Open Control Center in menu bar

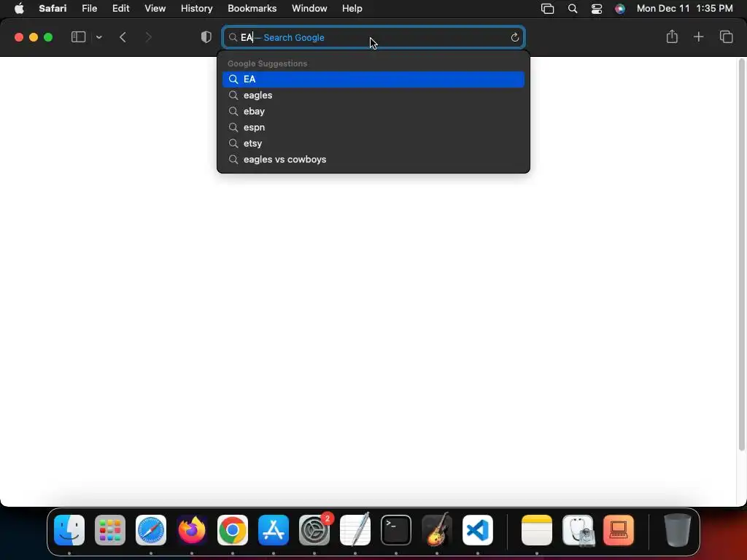[x=597, y=9]
